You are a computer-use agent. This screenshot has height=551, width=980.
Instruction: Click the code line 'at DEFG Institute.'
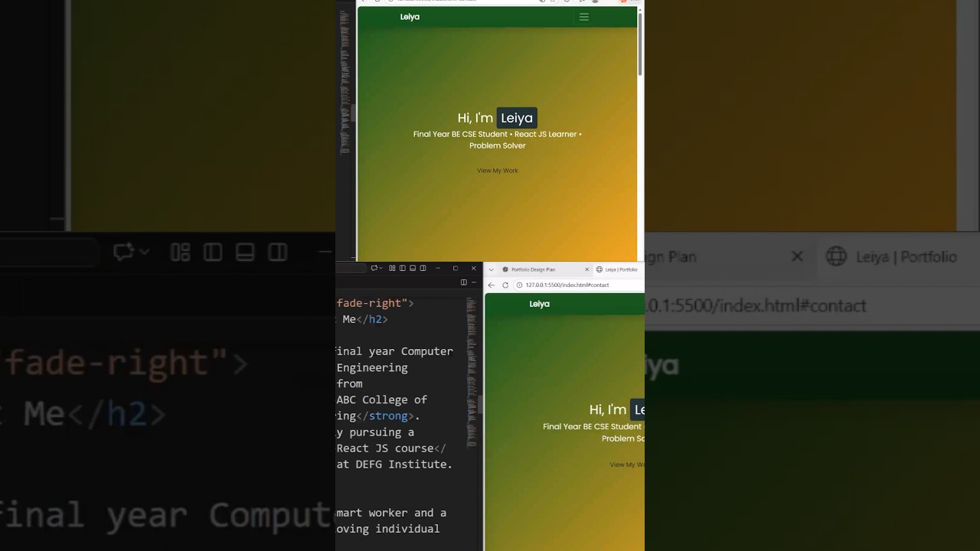(394, 464)
